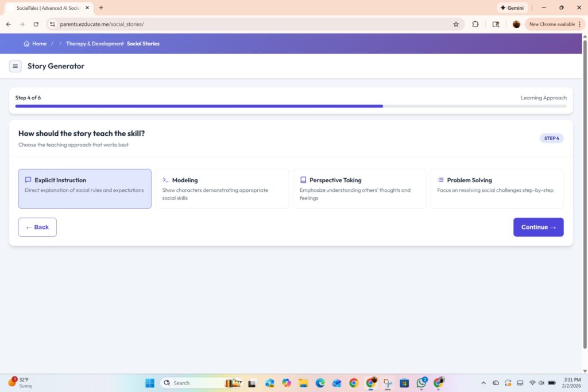Expand hidden icons in the system tray
The image size is (588, 392).
(x=483, y=382)
